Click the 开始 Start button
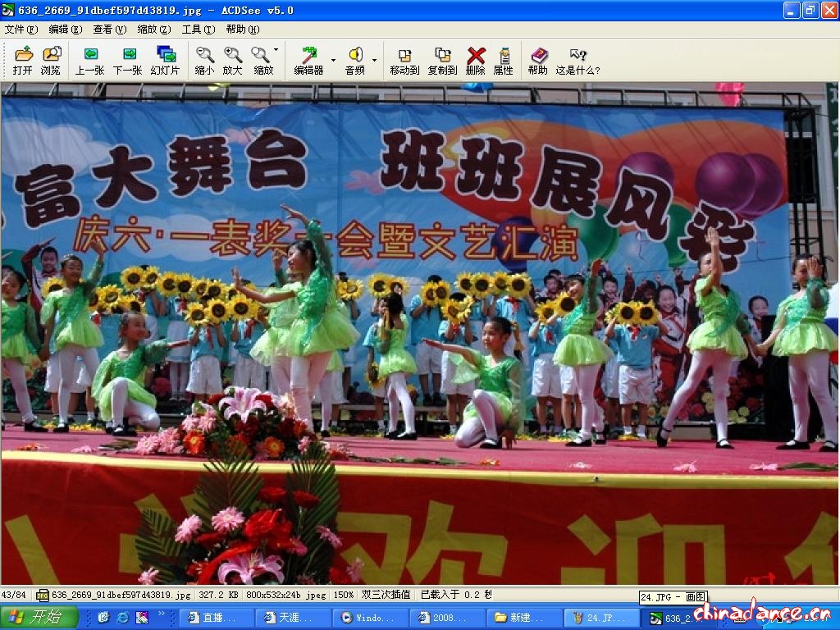The image size is (840, 630). 39,618
